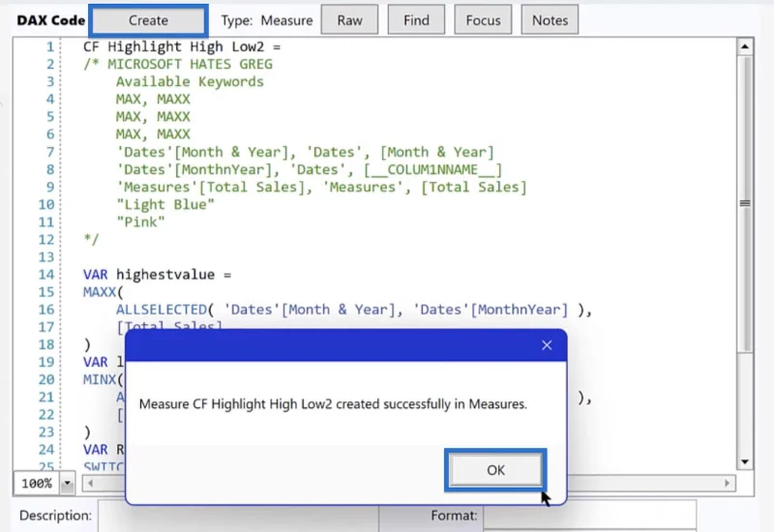Open the Raw view button
Viewport: 774px width, 532px height.
349,20
